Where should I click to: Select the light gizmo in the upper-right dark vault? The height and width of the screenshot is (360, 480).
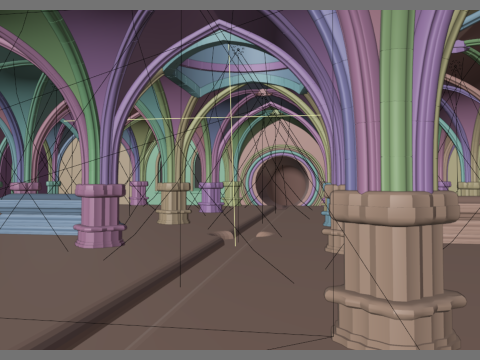point(456,66)
